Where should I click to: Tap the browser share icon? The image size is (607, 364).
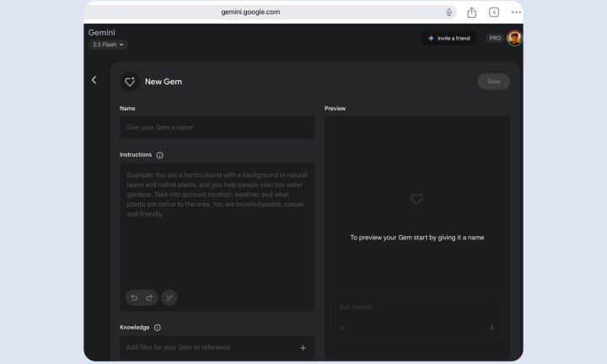[471, 13]
